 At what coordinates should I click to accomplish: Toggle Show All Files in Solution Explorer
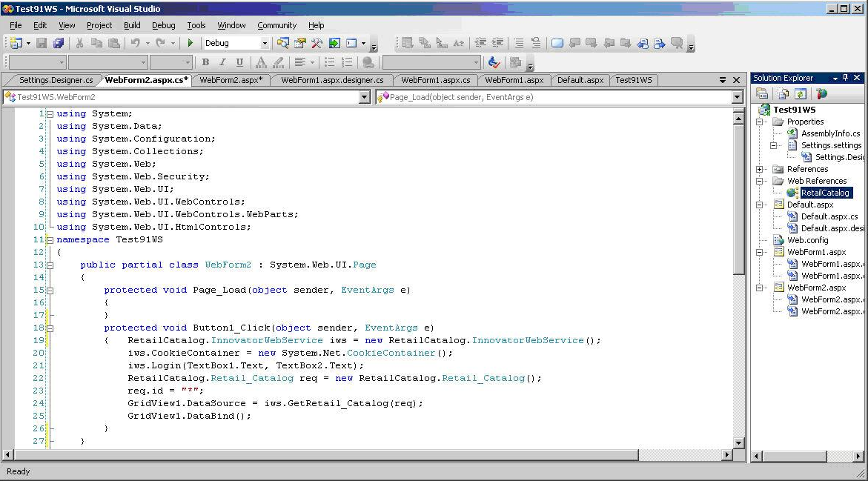pos(783,93)
